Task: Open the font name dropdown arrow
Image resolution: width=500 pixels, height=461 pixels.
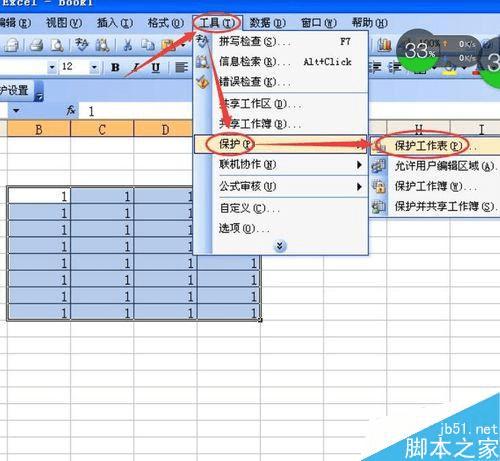Action: click(x=52, y=68)
